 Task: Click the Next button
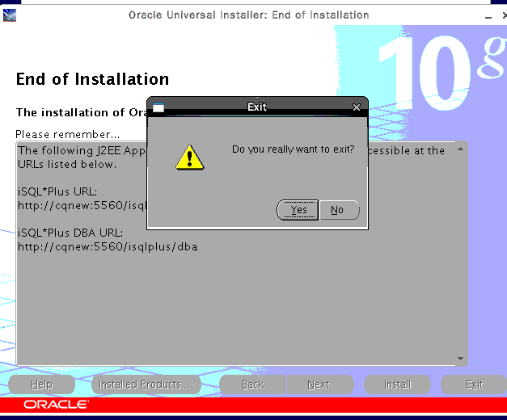(319, 384)
